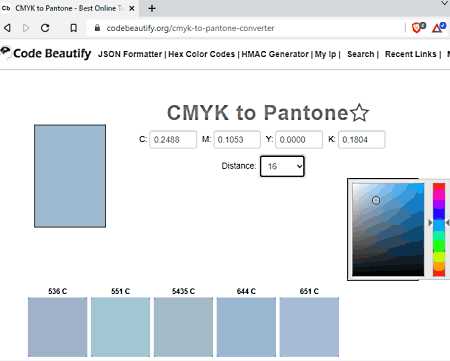Click the 551 C label text
The image size is (450, 361).
pyautogui.click(x=121, y=291)
